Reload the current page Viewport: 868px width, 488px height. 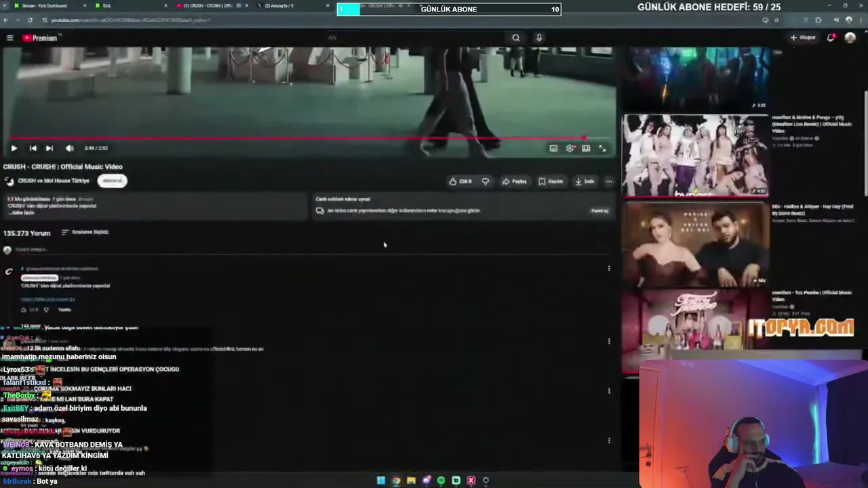(x=30, y=20)
